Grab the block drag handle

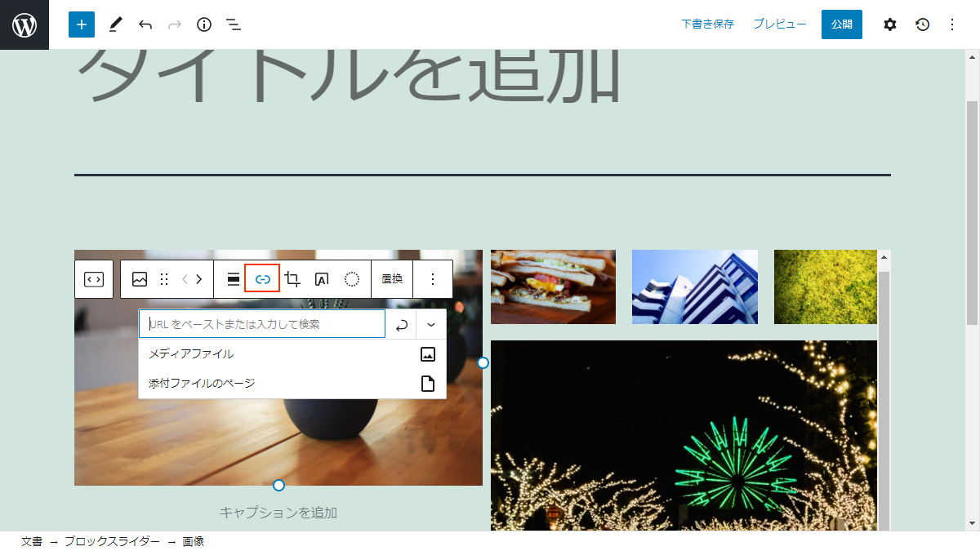(x=164, y=279)
